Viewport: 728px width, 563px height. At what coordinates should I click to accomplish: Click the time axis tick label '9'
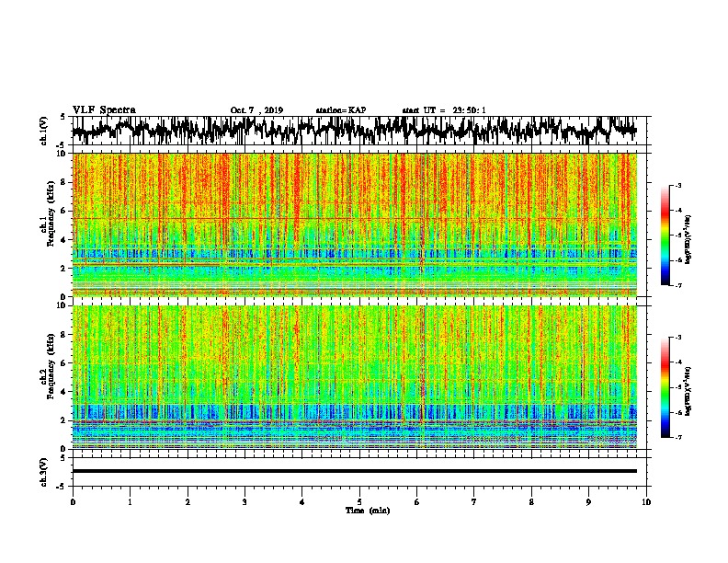click(588, 502)
